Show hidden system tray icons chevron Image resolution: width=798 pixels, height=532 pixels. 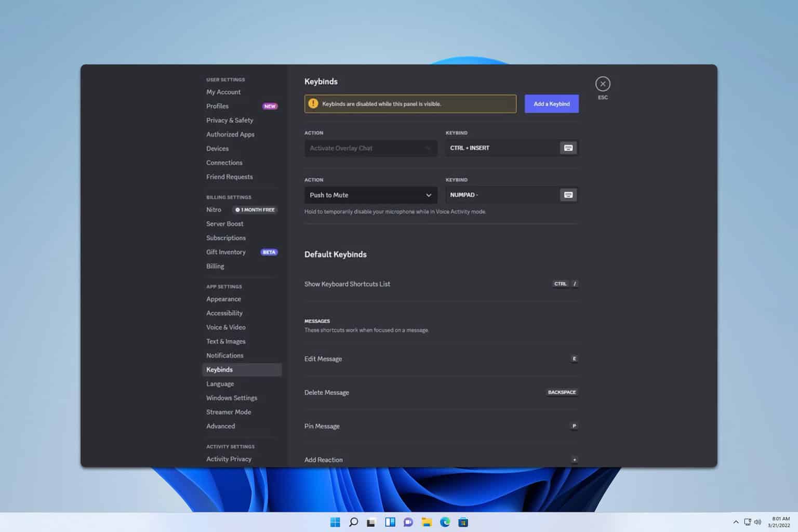pyautogui.click(x=736, y=522)
